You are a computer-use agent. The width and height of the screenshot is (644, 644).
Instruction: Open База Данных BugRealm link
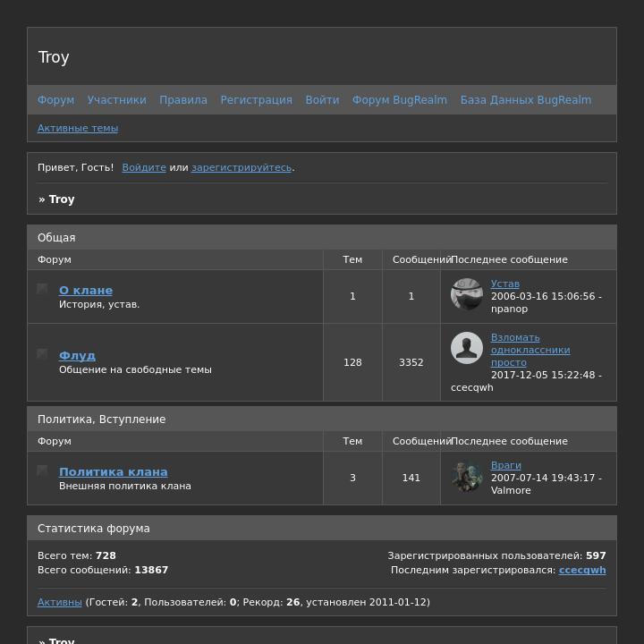(526, 100)
